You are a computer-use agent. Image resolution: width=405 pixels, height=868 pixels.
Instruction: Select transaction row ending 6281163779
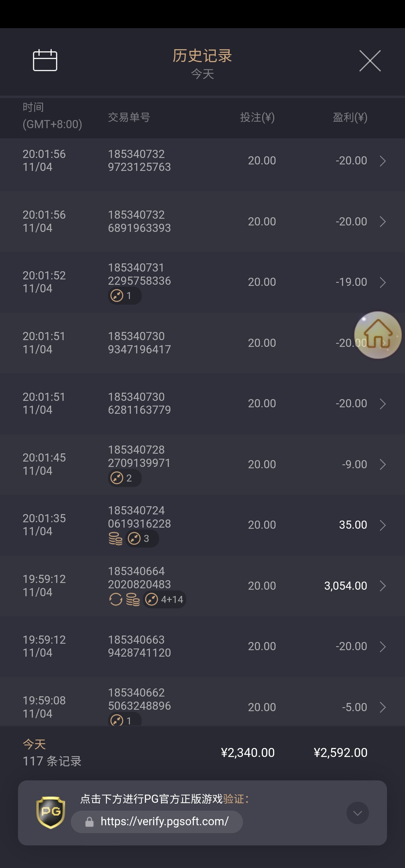click(x=202, y=404)
